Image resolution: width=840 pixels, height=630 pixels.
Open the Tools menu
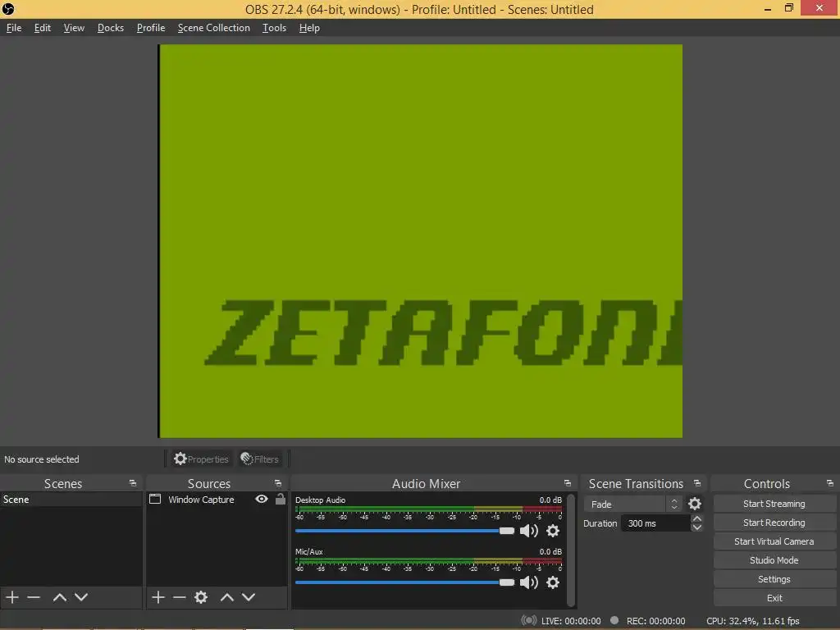point(274,28)
